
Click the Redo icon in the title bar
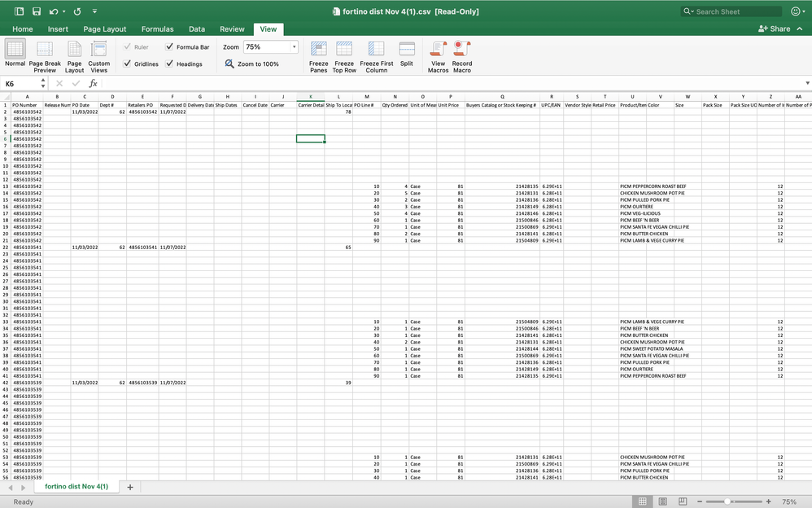click(x=77, y=11)
